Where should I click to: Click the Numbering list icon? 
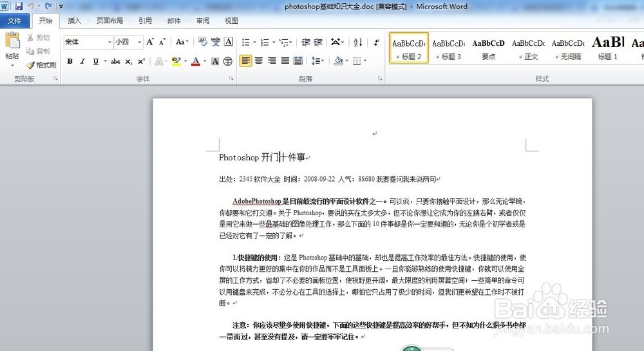tap(265, 43)
